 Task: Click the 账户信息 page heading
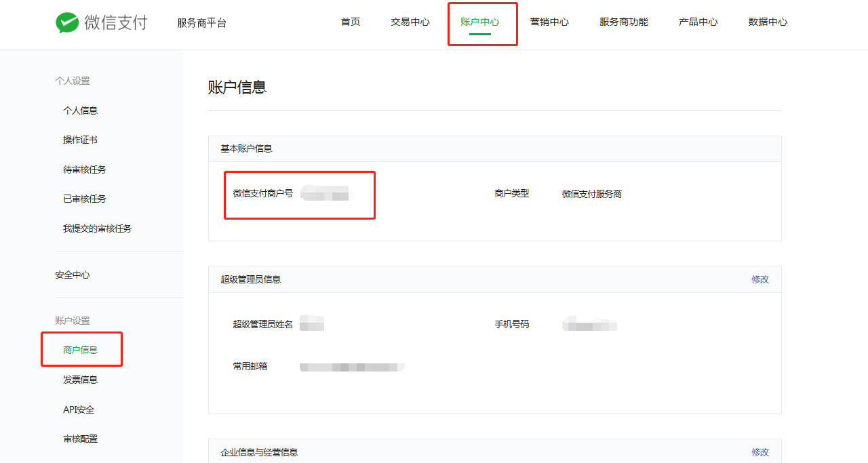tap(237, 87)
